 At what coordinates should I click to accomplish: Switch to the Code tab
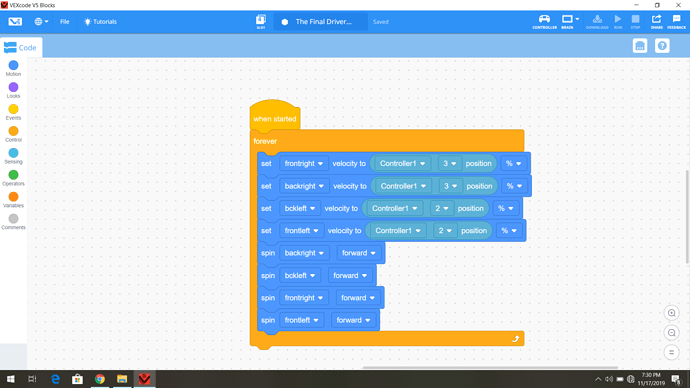click(x=21, y=48)
